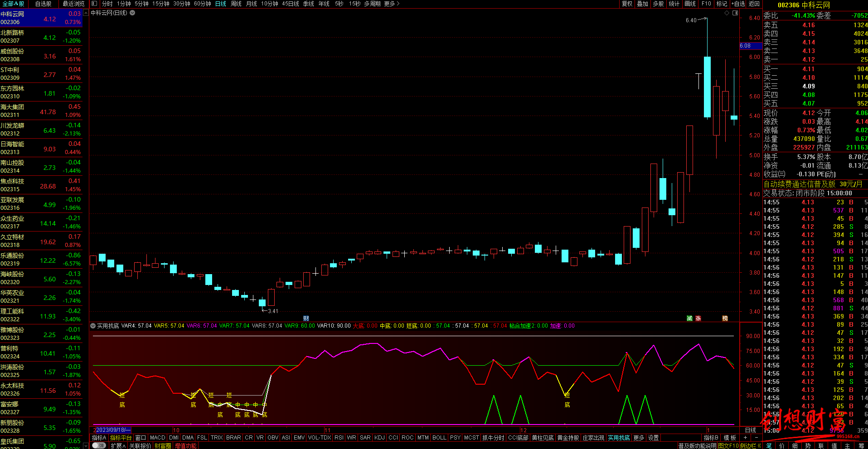Click the stock list bottom scroll arrow
868x449 pixels.
86,446
